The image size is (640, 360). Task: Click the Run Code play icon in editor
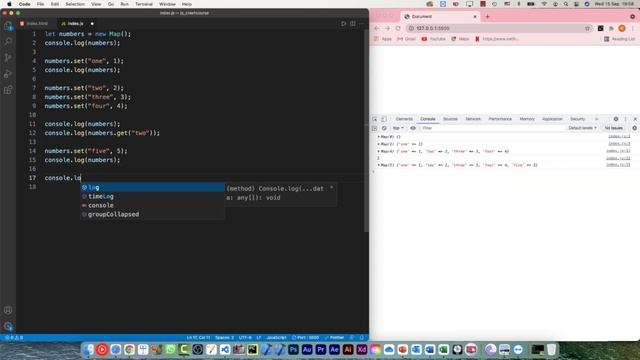(344, 24)
